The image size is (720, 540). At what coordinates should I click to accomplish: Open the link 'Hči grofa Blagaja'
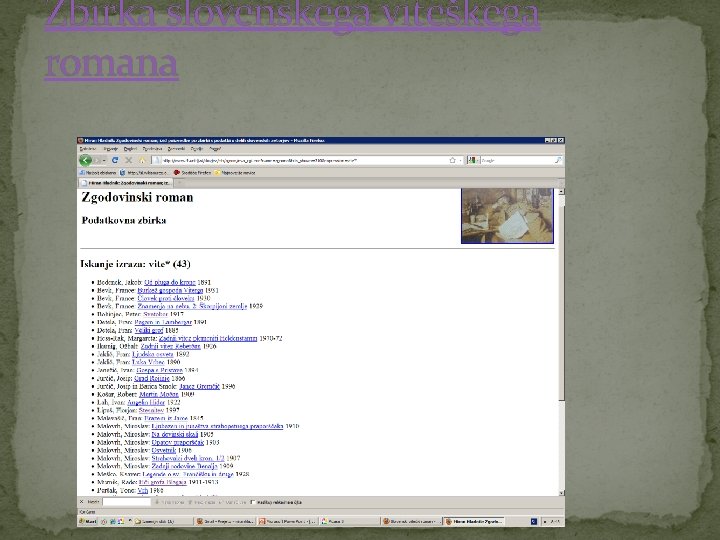(163, 482)
